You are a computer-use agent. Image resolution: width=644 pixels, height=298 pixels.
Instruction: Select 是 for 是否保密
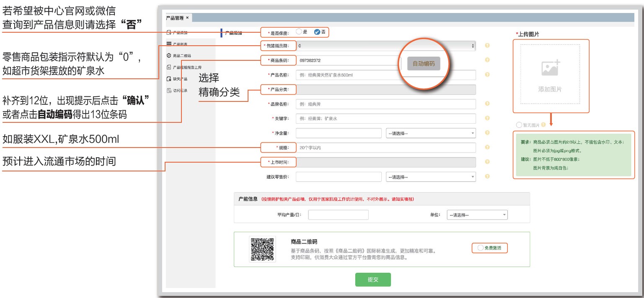click(x=298, y=31)
